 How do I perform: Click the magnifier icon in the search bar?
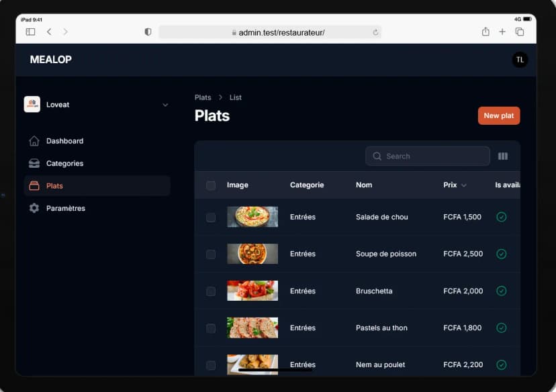coord(377,156)
